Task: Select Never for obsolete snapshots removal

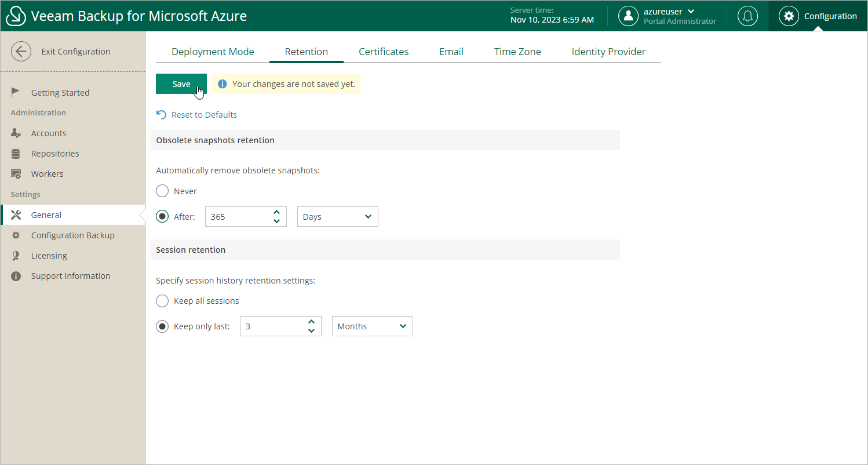Action: [163, 191]
